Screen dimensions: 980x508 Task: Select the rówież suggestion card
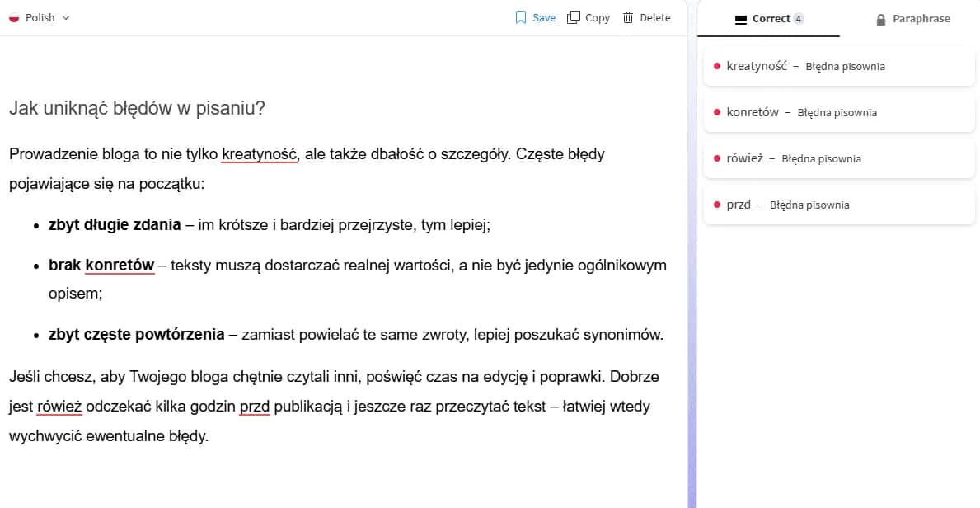(838, 158)
